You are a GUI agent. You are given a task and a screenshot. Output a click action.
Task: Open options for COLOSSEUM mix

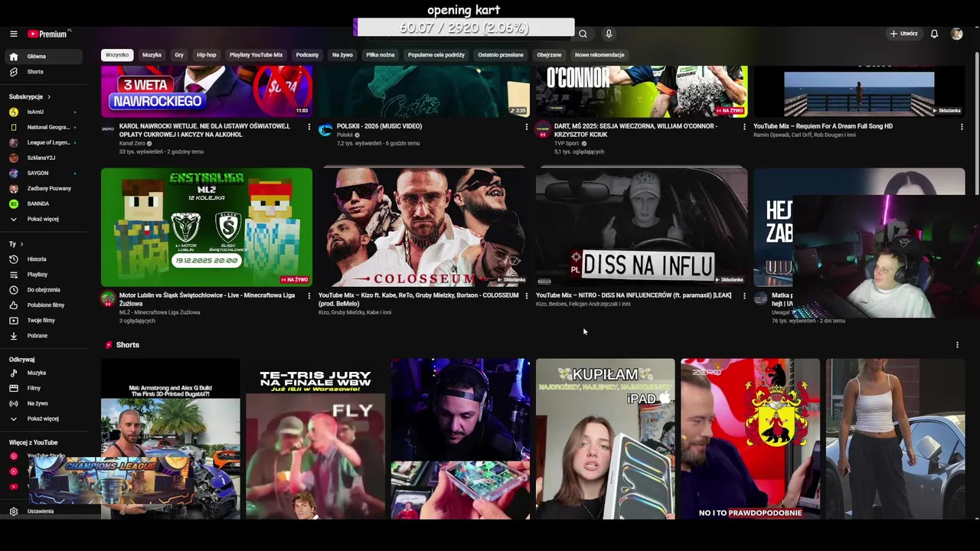point(527,296)
